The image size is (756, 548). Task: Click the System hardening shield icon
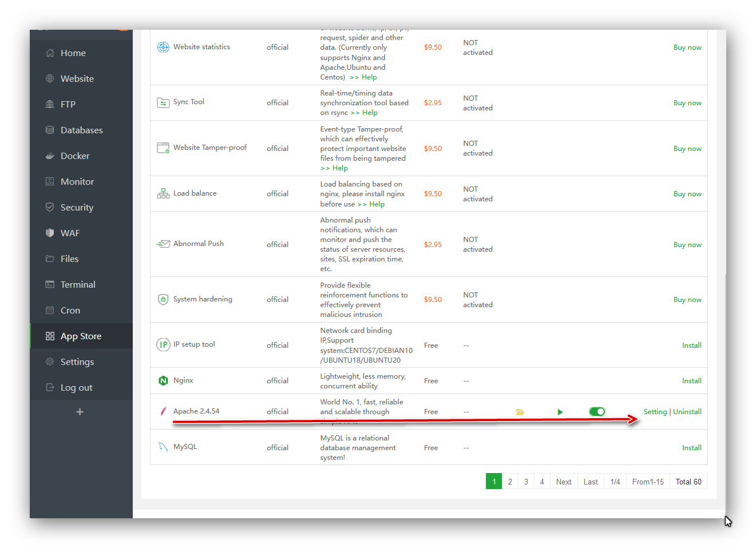pyautogui.click(x=163, y=299)
